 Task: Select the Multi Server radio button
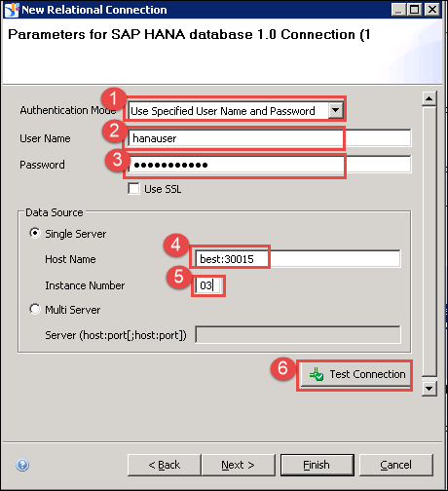35,309
